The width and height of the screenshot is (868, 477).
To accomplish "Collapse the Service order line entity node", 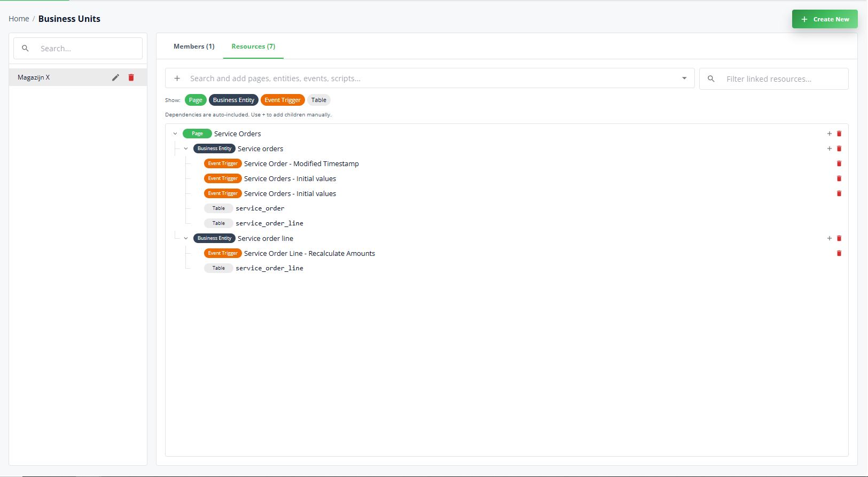I will coord(186,238).
